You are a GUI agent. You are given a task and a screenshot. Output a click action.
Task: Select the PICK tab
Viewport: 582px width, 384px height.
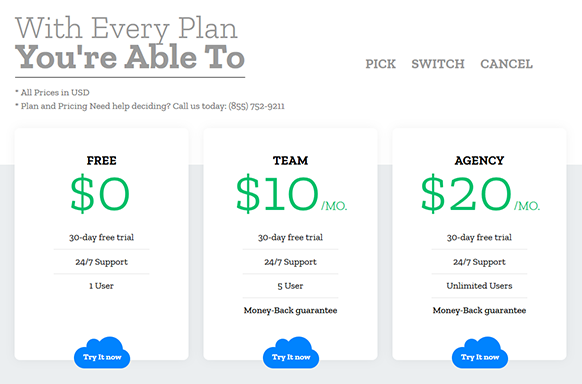[380, 64]
